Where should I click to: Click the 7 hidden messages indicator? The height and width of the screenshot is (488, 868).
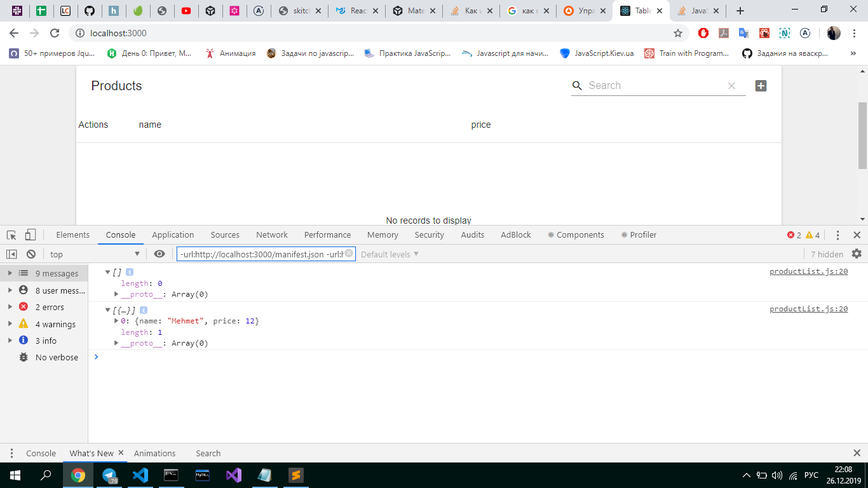point(827,254)
